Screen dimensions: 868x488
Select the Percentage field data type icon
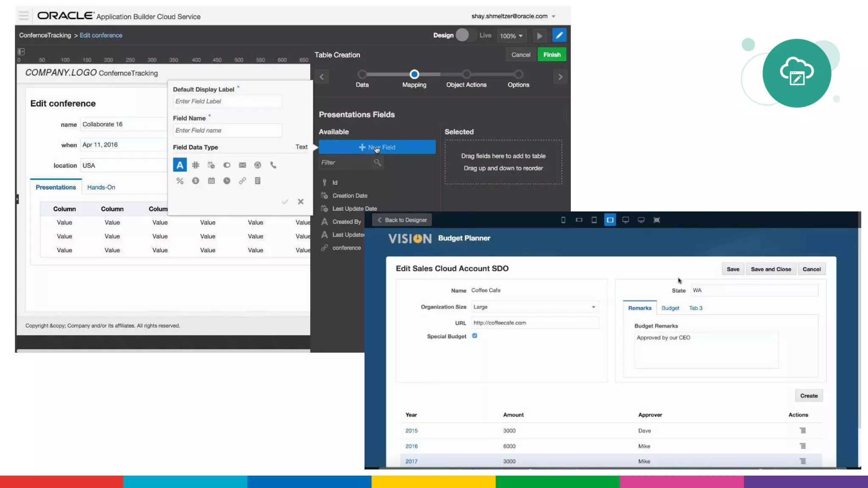(180, 181)
